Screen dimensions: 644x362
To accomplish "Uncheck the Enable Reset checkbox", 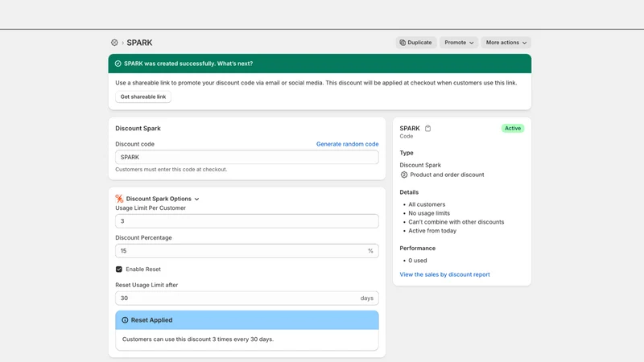I will pyautogui.click(x=118, y=269).
